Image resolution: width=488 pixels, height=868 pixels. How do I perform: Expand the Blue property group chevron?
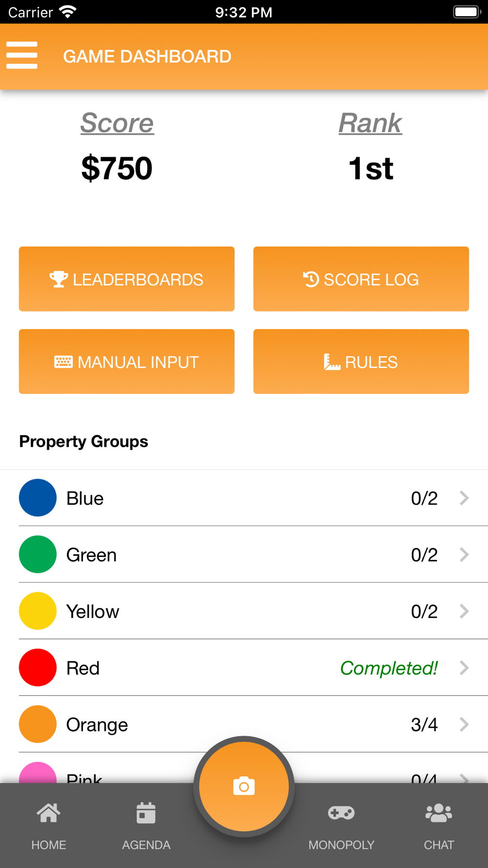coord(464,498)
